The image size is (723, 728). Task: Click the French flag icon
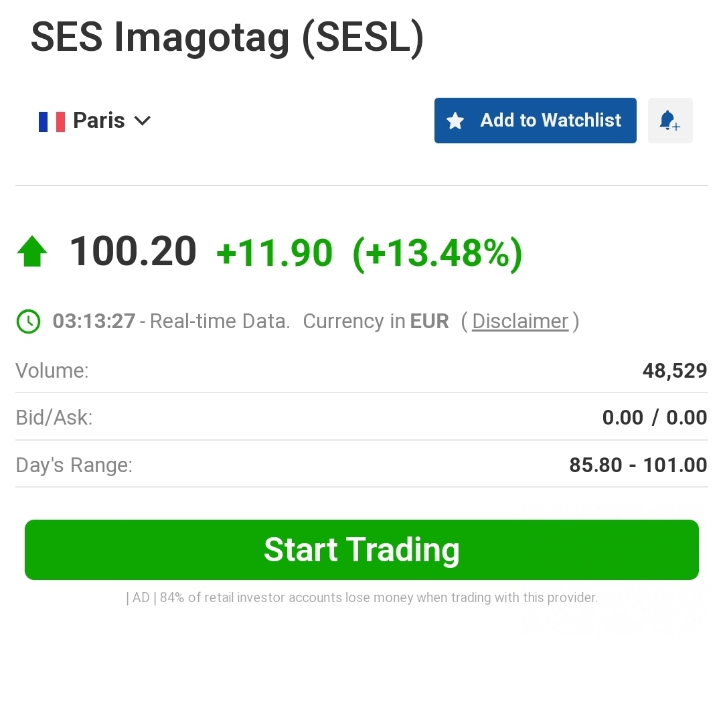(52, 121)
